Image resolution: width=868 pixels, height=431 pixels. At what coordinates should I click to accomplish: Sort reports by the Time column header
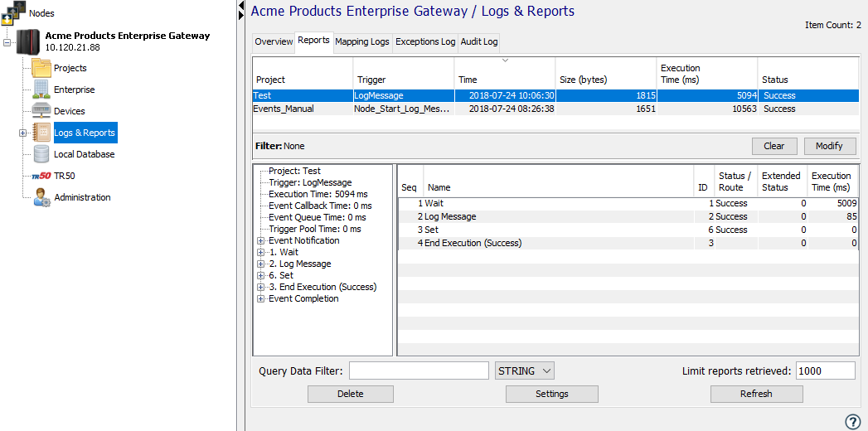(504, 72)
